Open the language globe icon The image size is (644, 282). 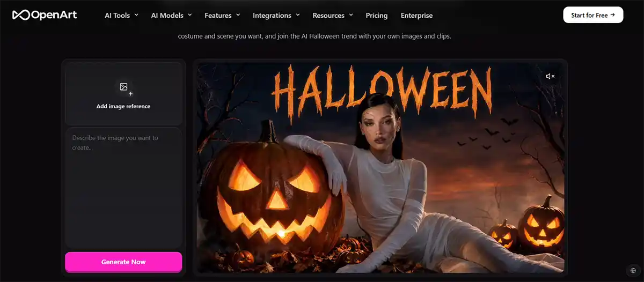[x=633, y=270]
